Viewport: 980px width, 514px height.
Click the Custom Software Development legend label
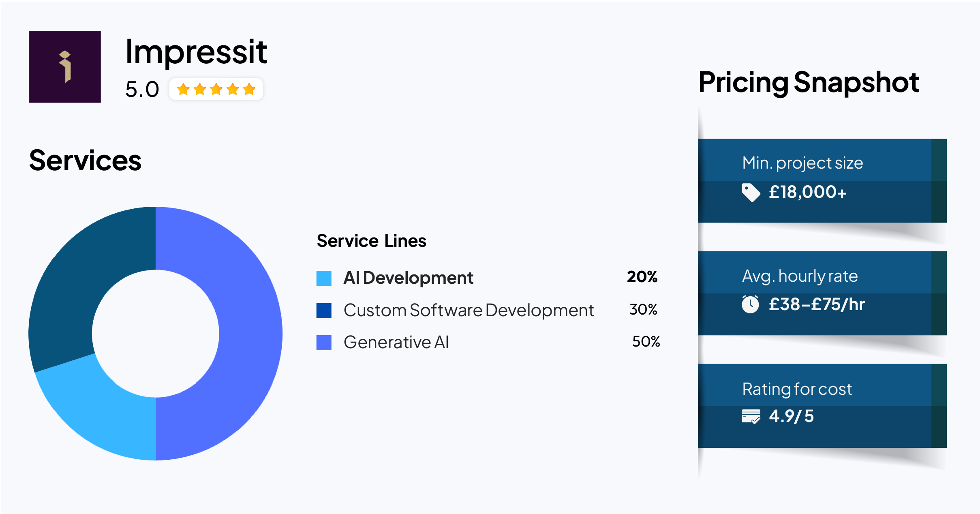click(469, 311)
